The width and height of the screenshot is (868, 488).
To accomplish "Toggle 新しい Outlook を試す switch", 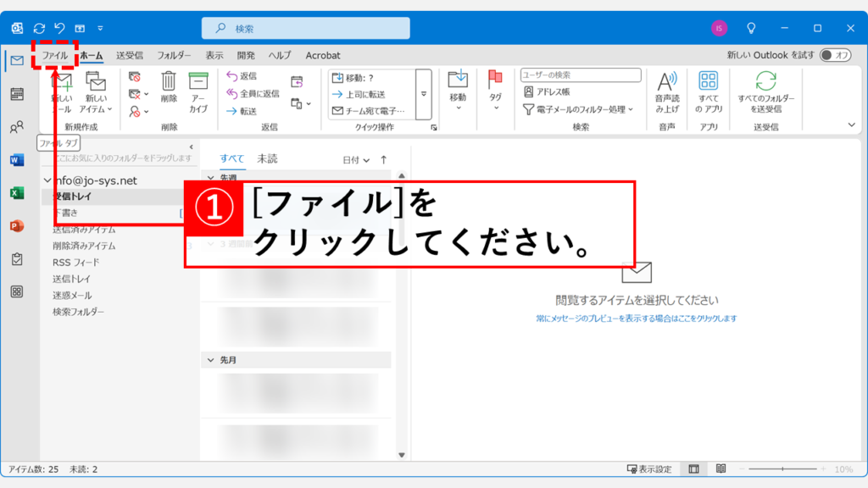I will [x=835, y=55].
